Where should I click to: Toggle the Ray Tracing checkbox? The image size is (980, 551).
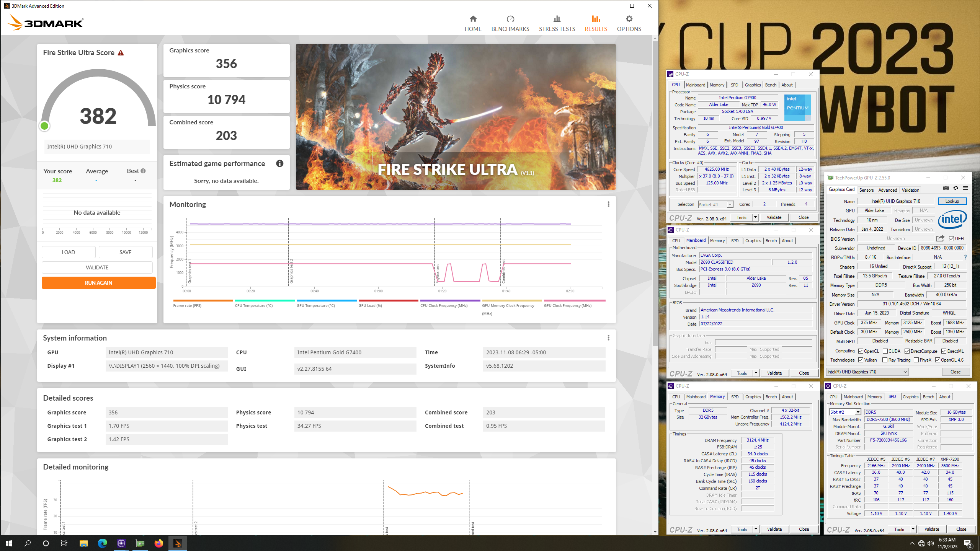(x=885, y=360)
